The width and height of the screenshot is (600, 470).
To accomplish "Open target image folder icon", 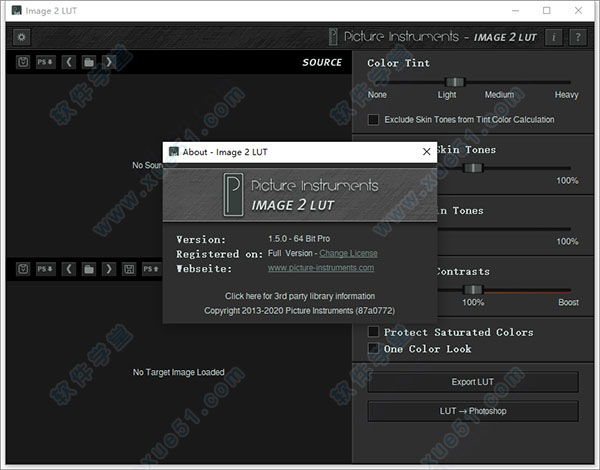I will (89, 269).
